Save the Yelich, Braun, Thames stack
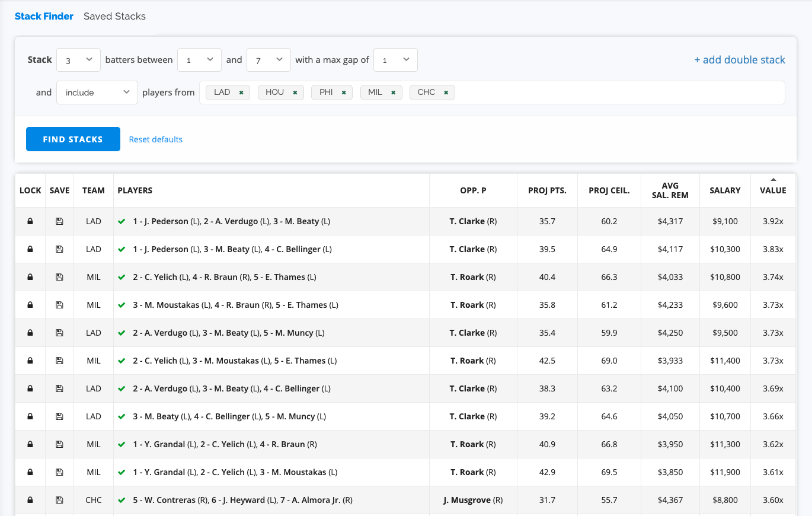Viewport: 812px width, 516px height. pos(59,277)
